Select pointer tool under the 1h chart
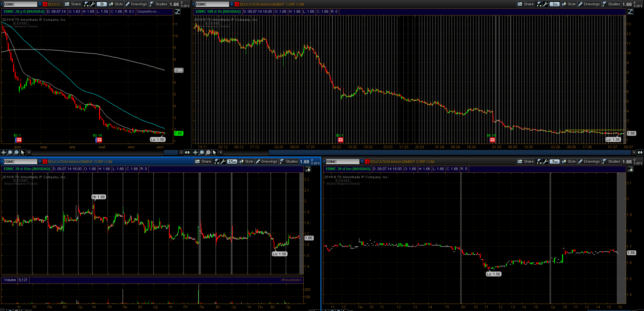Image resolution: width=644 pixels, height=311 pixels. [x=214, y=152]
